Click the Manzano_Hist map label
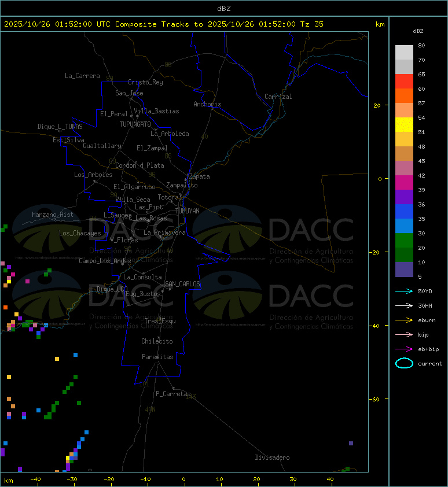The width and height of the screenshot is (448, 487). [x=53, y=215]
